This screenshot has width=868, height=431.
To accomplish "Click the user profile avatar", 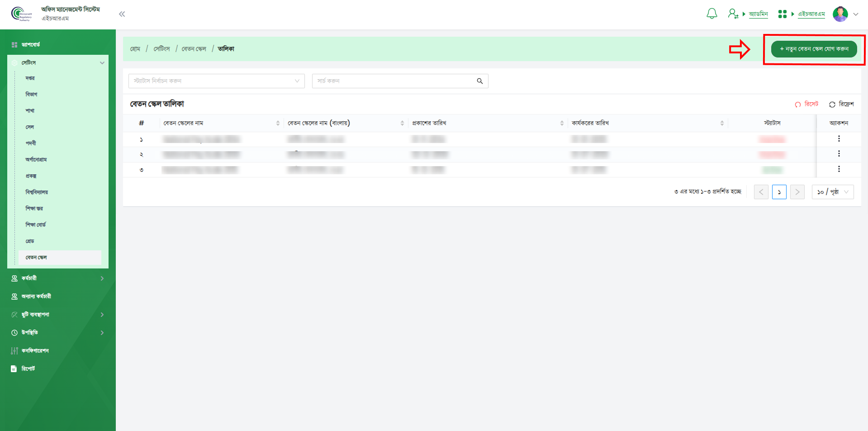I will [x=840, y=14].
